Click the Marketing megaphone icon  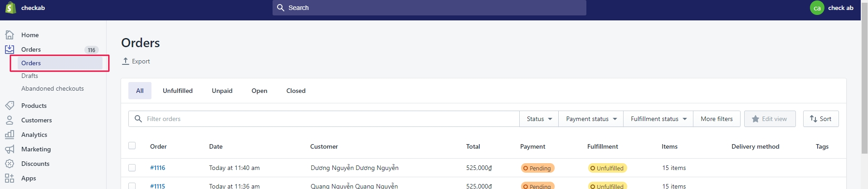(x=10, y=149)
